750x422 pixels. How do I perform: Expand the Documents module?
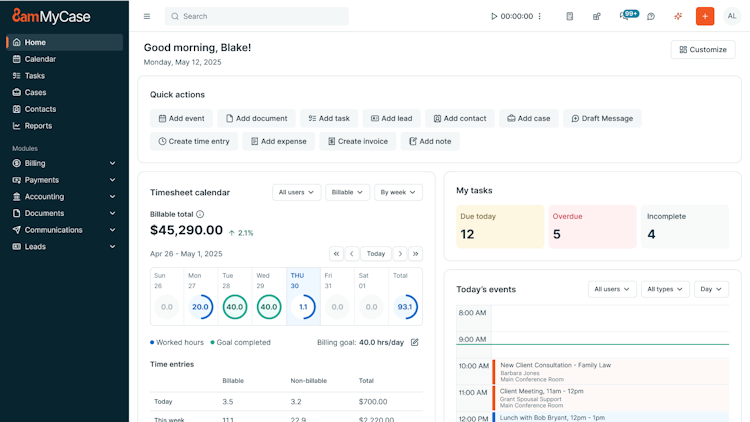coord(65,213)
